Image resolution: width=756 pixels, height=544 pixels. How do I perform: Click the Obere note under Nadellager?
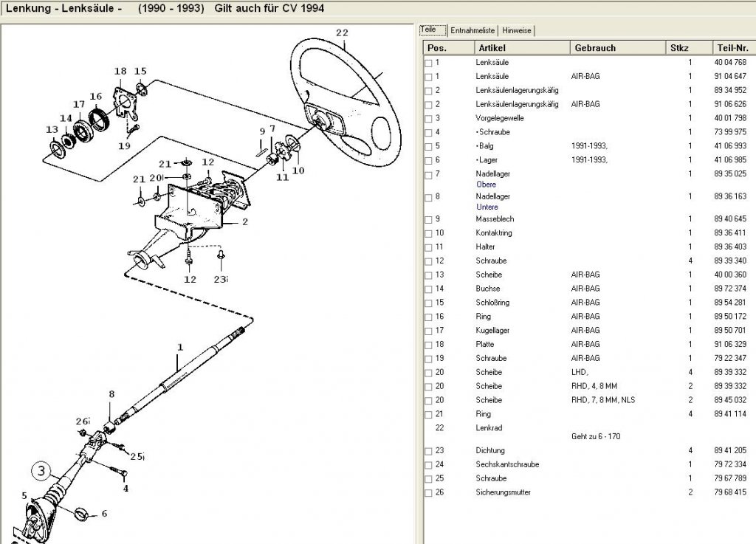click(486, 185)
